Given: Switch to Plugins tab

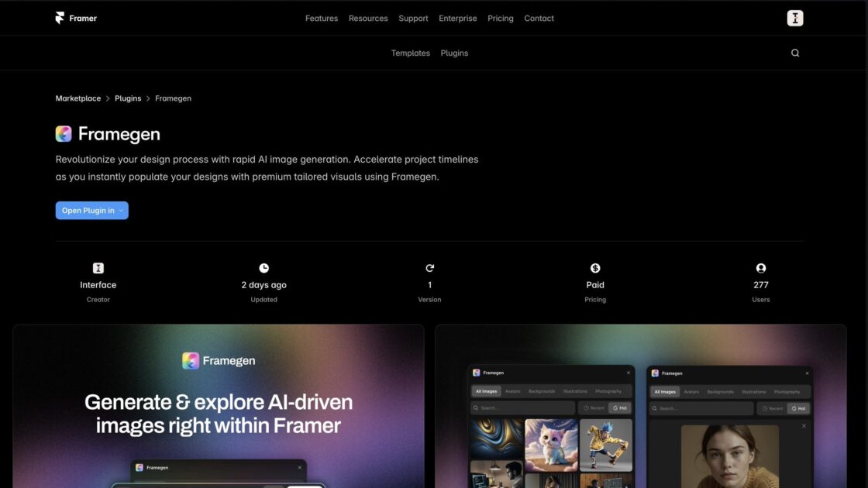Looking at the screenshot, I should tap(454, 53).
